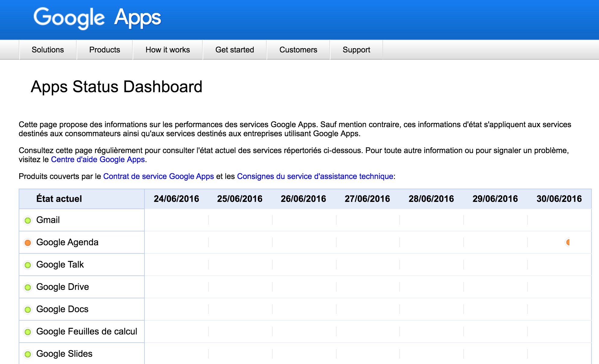Screen dimensions: 599x364
Task: Open the Products menu
Action: (104, 50)
